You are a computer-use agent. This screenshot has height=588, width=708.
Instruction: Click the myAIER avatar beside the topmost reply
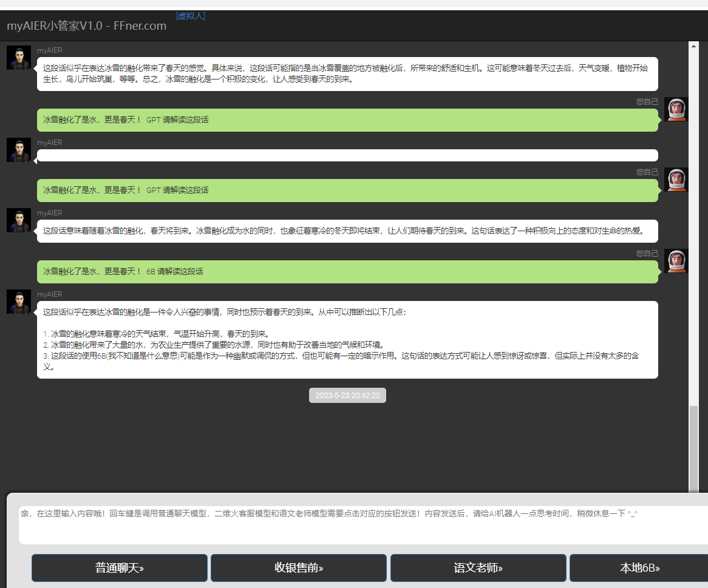19,58
